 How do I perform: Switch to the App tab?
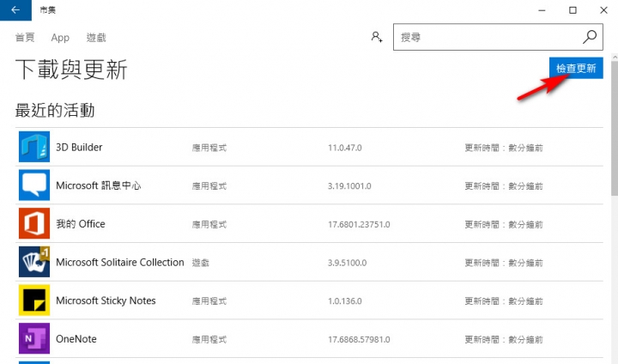click(x=60, y=38)
